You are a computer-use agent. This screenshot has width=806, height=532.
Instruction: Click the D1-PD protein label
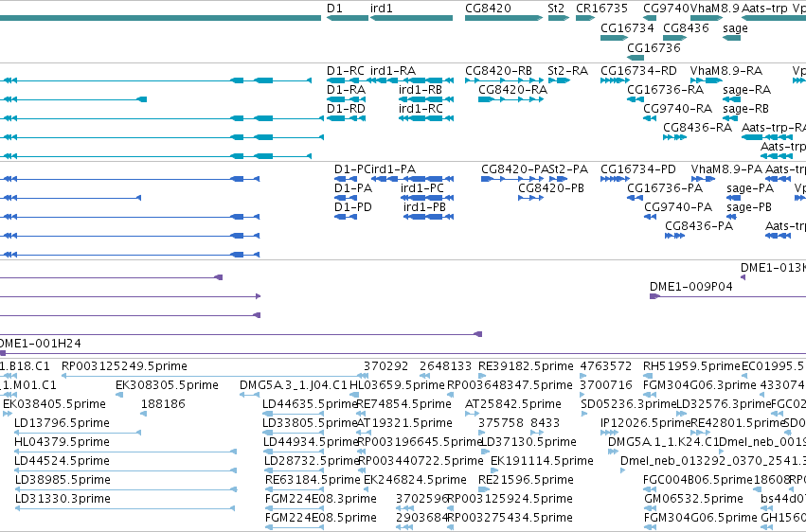click(x=352, y=207)
